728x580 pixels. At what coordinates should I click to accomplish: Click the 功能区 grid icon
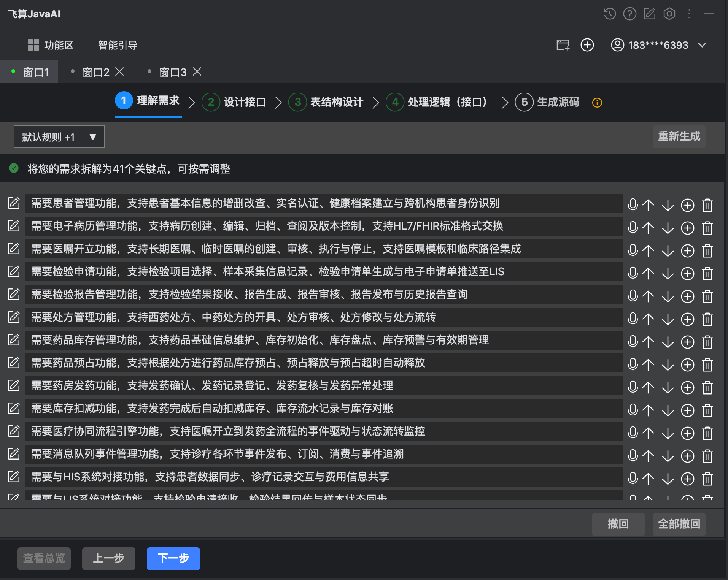(33, 45)
